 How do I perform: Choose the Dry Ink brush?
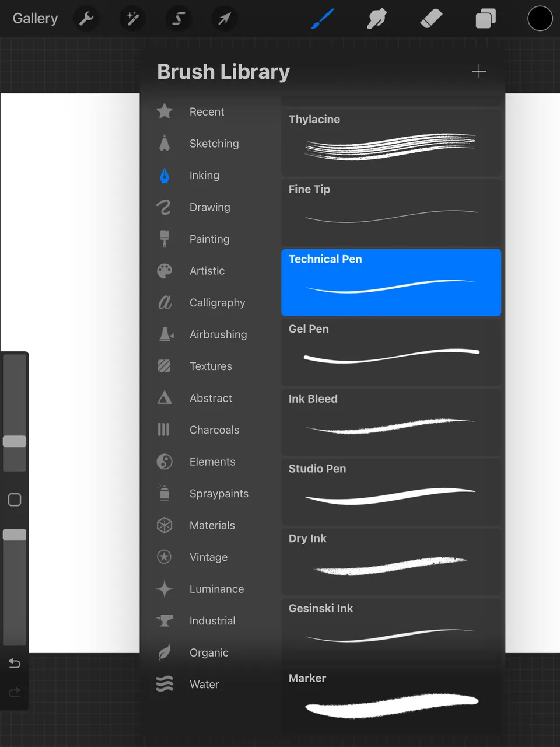(391, 562)
